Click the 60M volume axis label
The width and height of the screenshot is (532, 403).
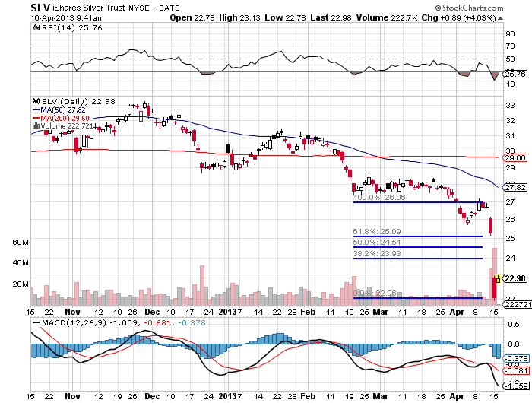(21, 242)
